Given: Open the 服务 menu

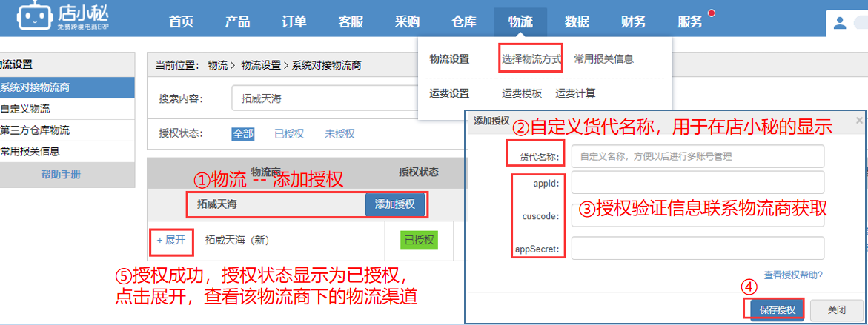Looking at the screenshot, I should click(690, 22).
